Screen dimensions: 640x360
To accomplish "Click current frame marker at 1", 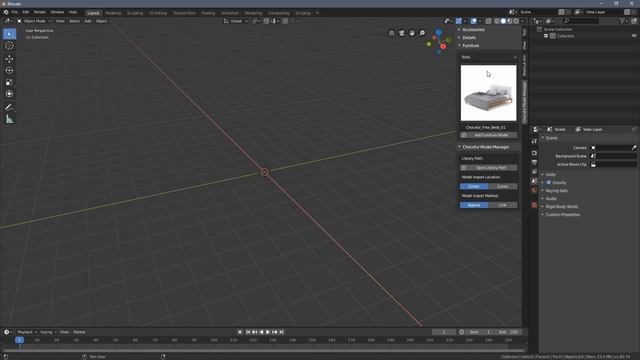I will 19,340.
